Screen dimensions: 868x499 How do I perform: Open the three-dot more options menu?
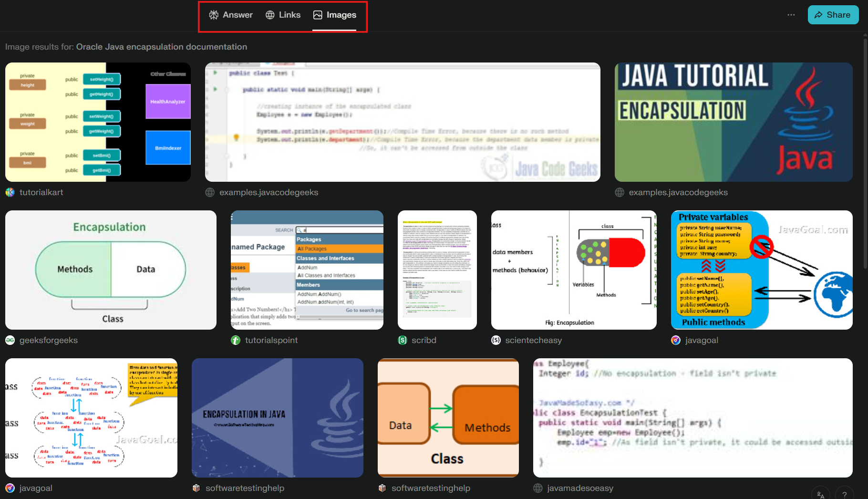click(x=791, y=15)
